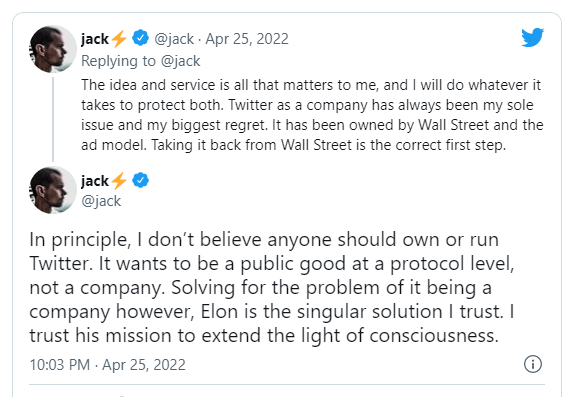
Task: Click verified badge above the lone @jack handle
Action: 140,180
